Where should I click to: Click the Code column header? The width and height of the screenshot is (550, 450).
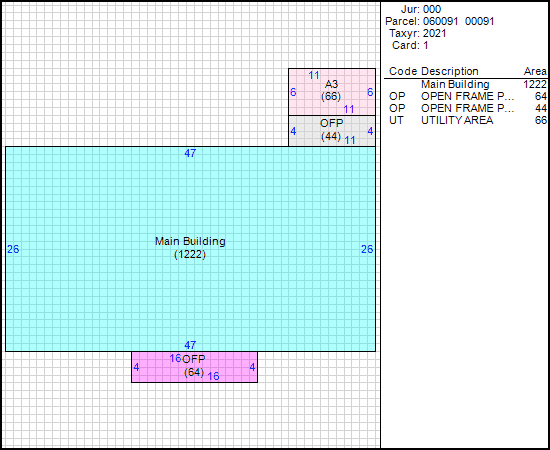[403, 71]
